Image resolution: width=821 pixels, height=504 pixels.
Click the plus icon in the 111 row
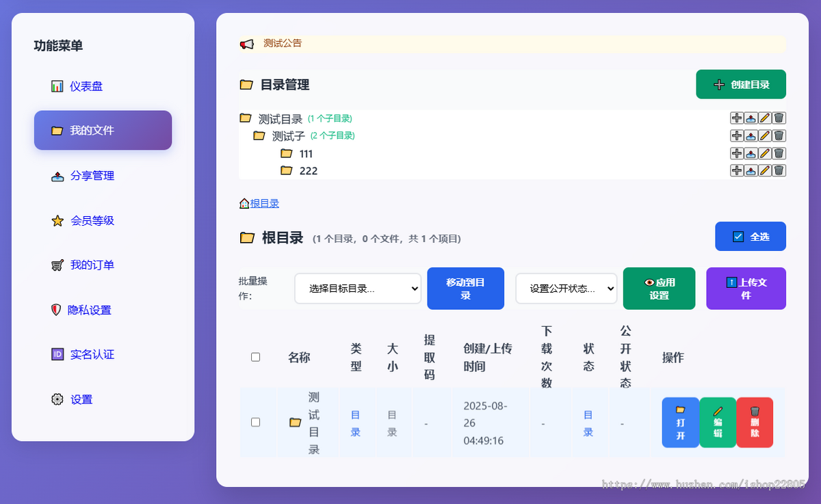(x=737, y=153)
